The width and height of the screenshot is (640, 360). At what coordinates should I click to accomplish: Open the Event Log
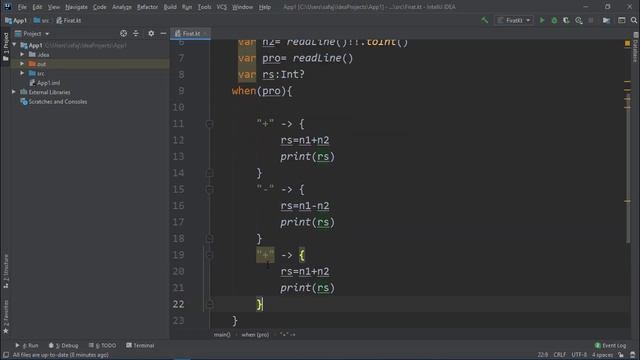click(610, 345)
